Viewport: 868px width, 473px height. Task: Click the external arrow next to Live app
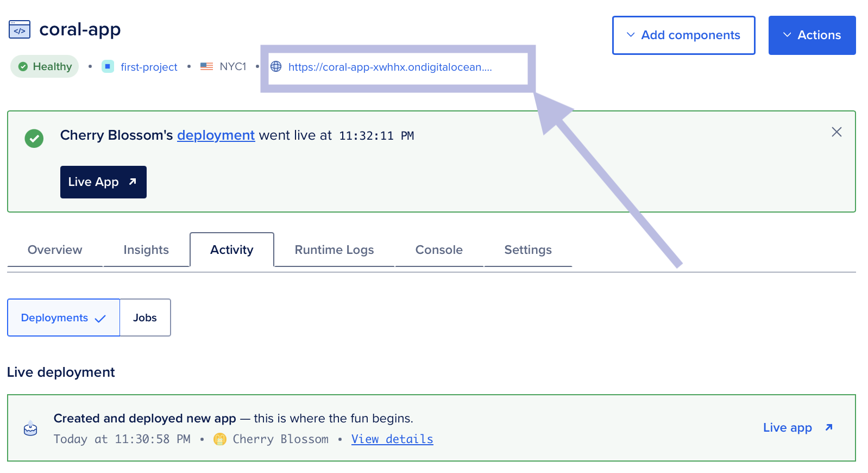point(829,427)
